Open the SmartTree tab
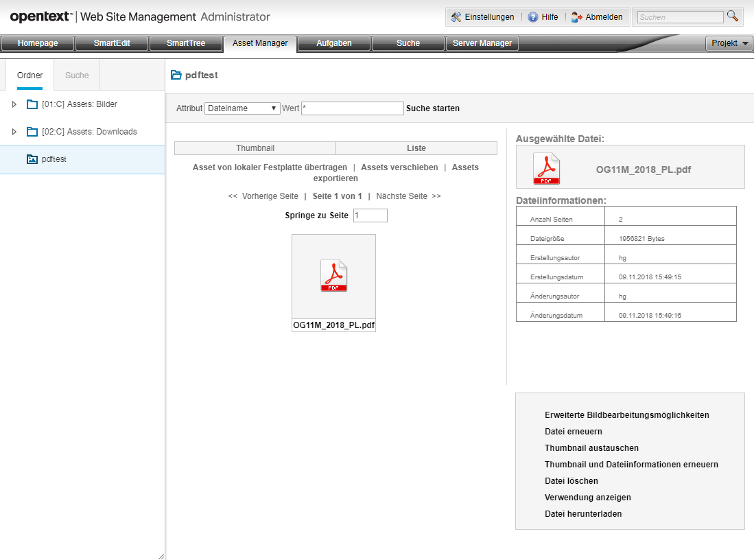754x560 pixels. tap(186, 43)
